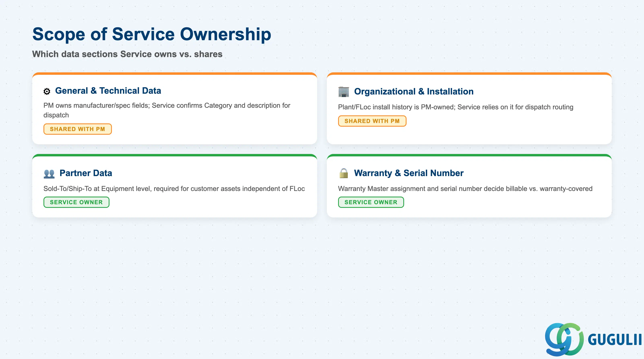
Task: Click the SERVICE OWNER badge under Warranty & Serial Number
Action: pos(371,202)
